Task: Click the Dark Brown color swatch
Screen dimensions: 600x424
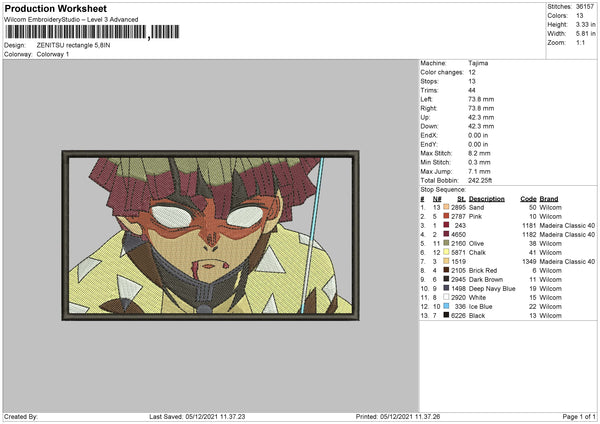Action: (x=446, y=279)
